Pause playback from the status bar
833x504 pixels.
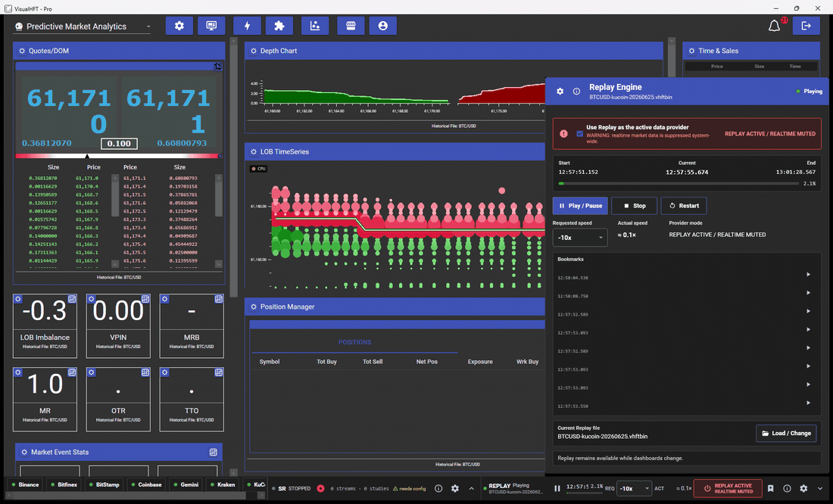coord(557,489)
